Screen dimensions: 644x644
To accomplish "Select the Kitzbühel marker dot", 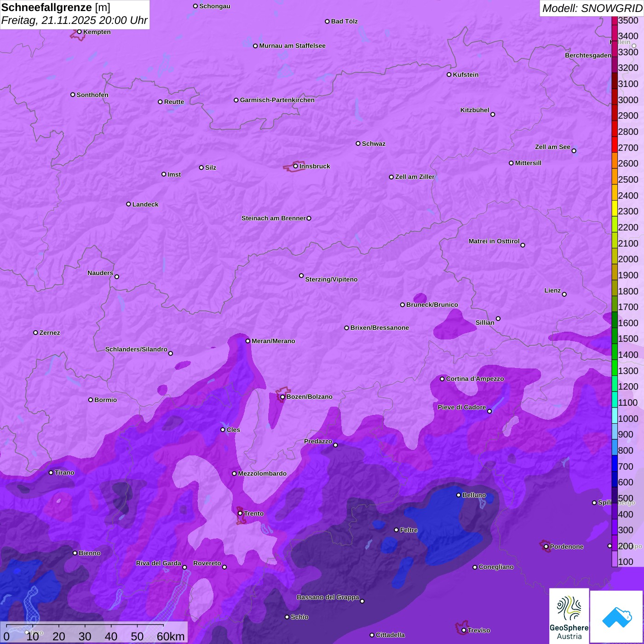I will point(493,115).
